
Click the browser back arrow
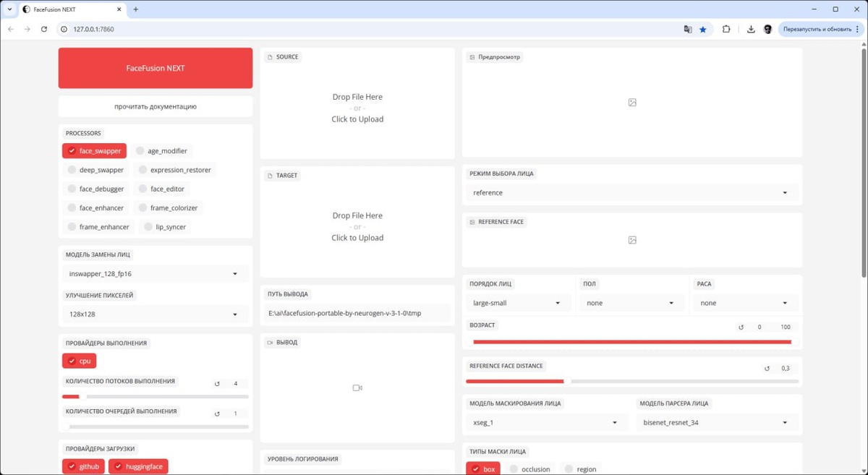point(10,29)
